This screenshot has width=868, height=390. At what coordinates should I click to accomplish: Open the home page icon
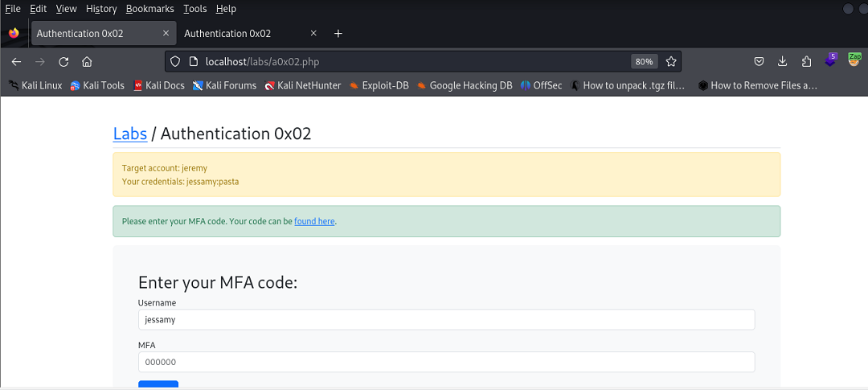86,61
